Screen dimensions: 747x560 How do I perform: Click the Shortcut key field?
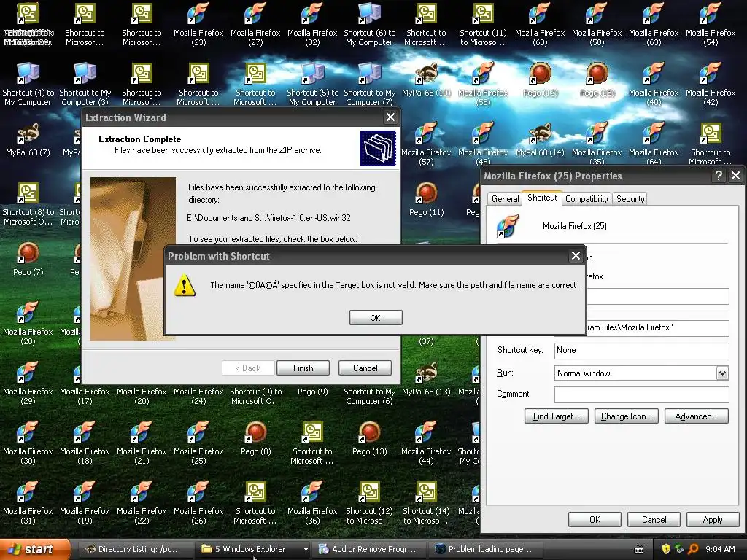point(641,351)
